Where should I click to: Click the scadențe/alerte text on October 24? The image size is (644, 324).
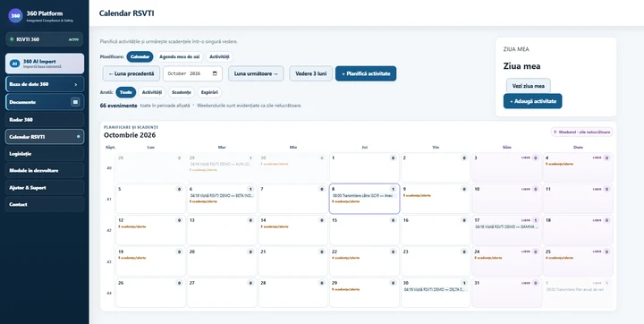pos(488,258)
